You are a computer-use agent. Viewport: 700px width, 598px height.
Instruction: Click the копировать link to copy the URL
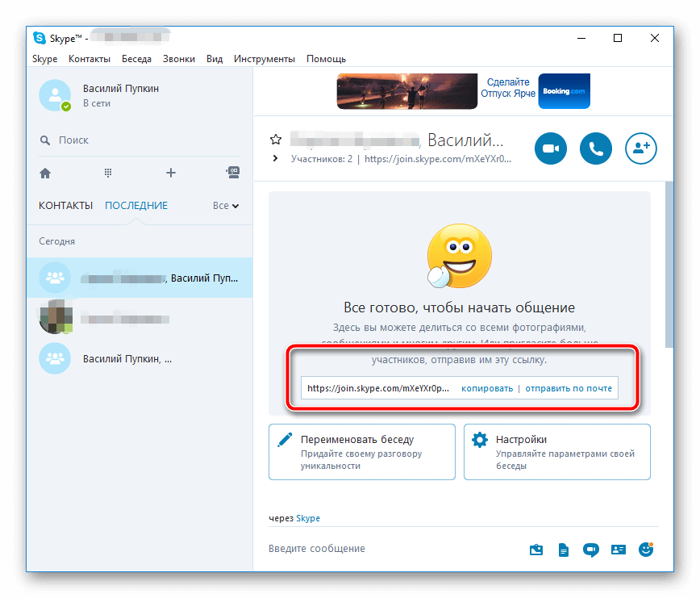coord(486,388)
